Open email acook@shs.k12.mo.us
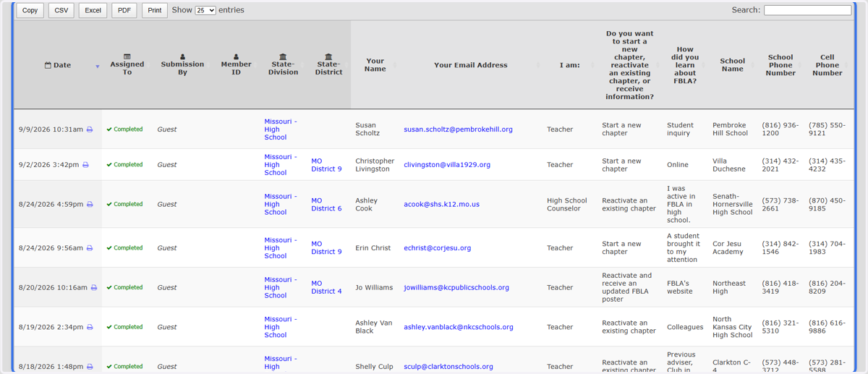This screenshot has height=374, width=868. point(441,205)
